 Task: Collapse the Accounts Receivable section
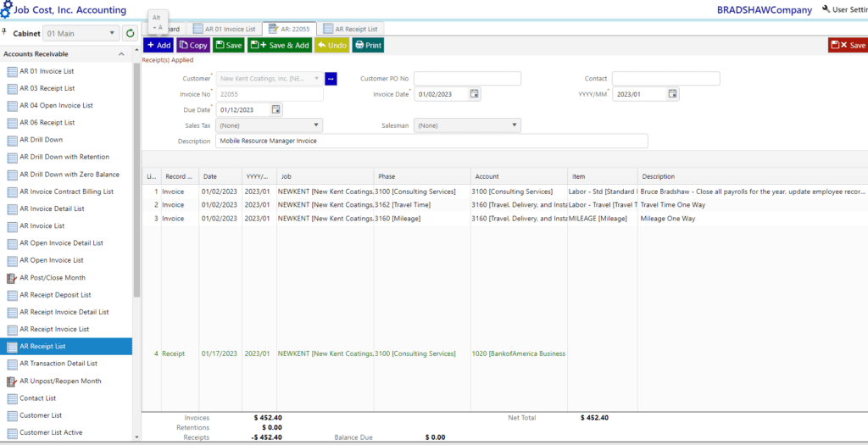121,54
